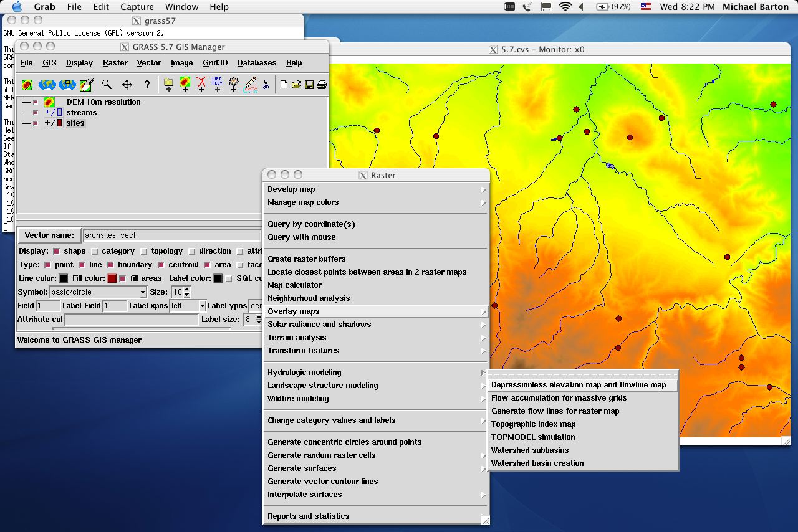Image resolution: width=798 pixels, height=532 pixels.
Task: Open the Raster menu in GIS Manager
Action: tap(115, 63)
